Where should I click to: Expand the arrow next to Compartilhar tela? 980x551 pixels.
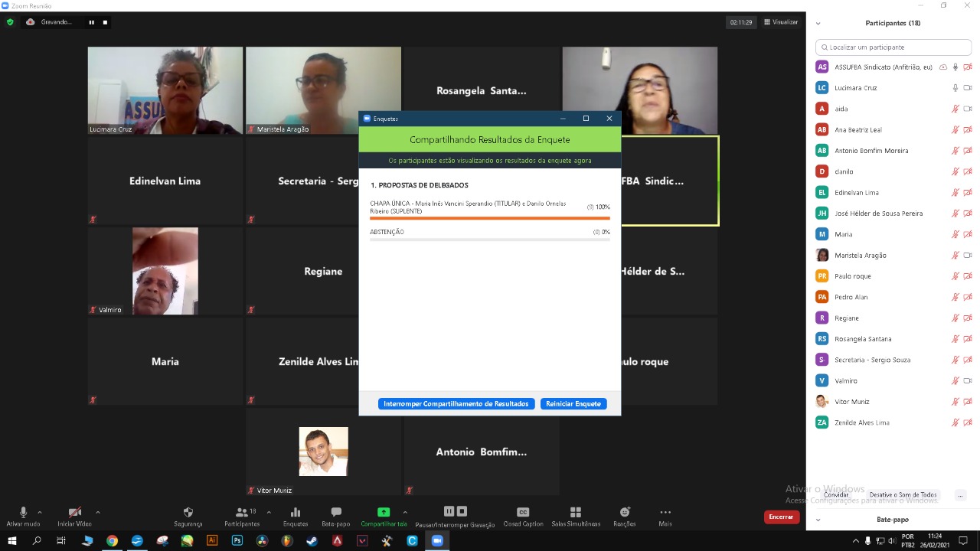click(x=405, y=512)
